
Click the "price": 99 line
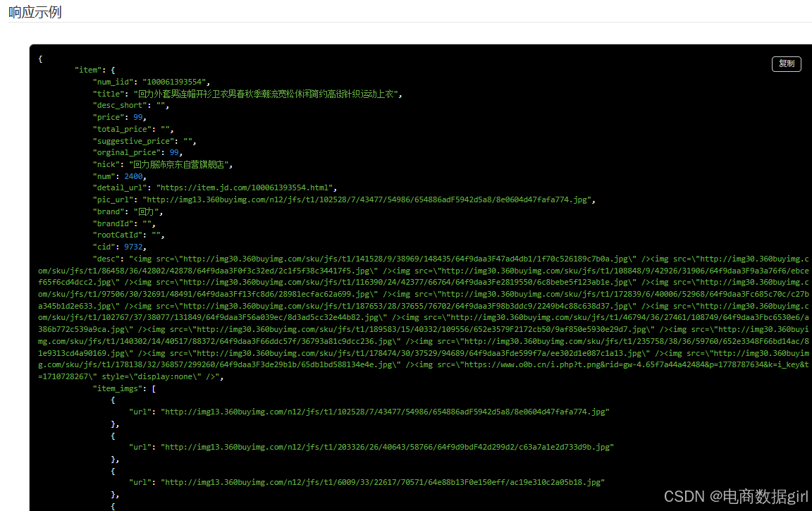120,117
